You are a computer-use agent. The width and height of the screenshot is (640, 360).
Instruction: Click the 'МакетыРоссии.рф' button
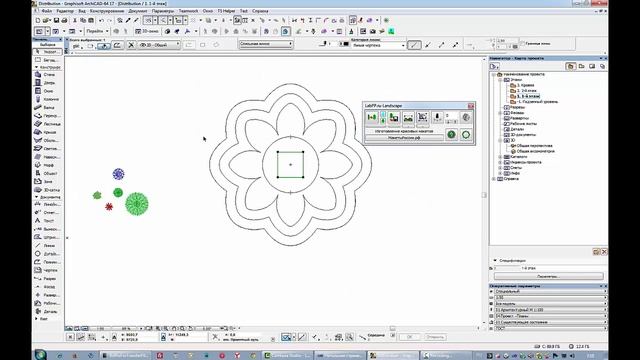tap(404, 138)
